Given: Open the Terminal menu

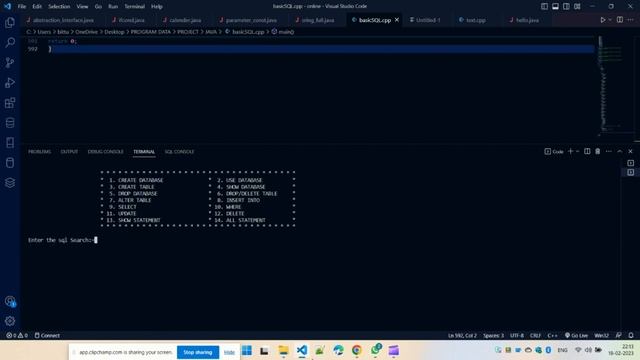Looking at the screenshot, I should (134, 6).
